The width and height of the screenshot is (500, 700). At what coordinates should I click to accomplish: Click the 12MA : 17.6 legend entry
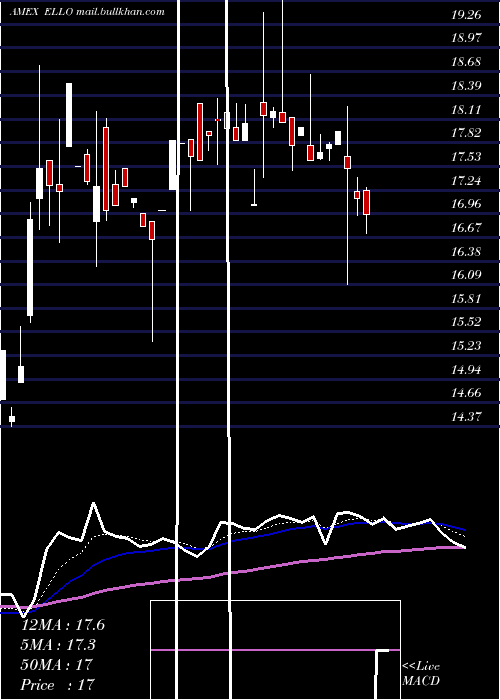(63, 625)
